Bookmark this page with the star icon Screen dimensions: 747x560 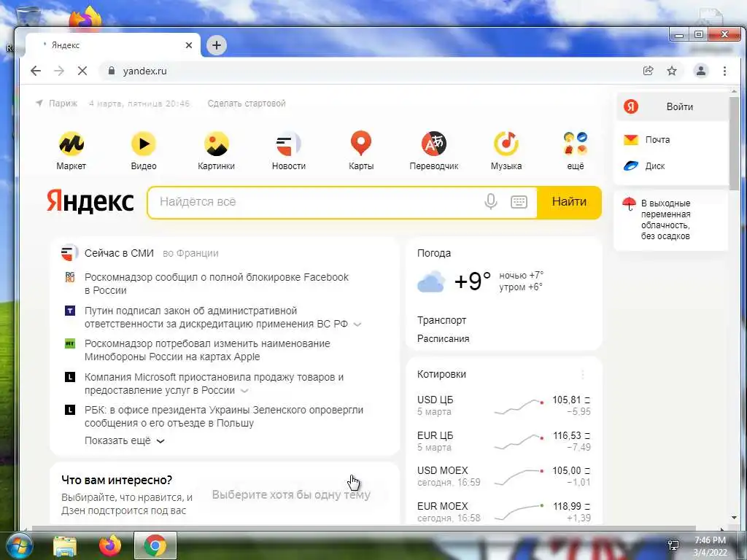[x=672, y=71]
